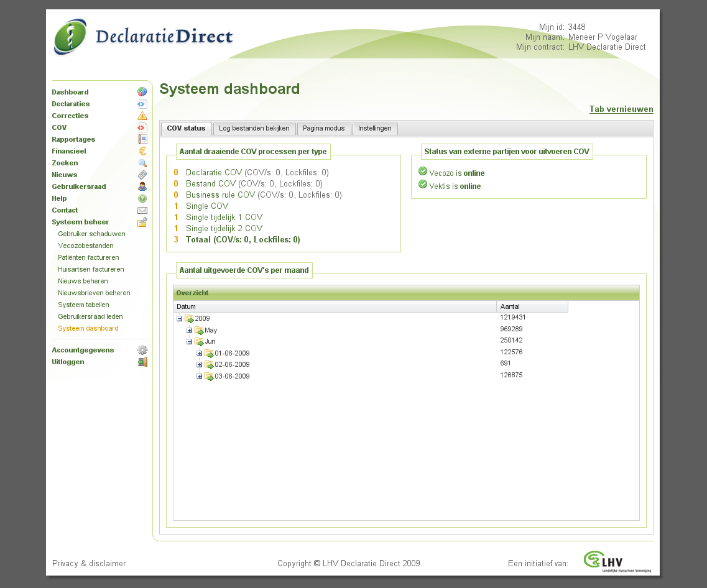Select the Systeem dashboard submenu item

coord(88,328)
